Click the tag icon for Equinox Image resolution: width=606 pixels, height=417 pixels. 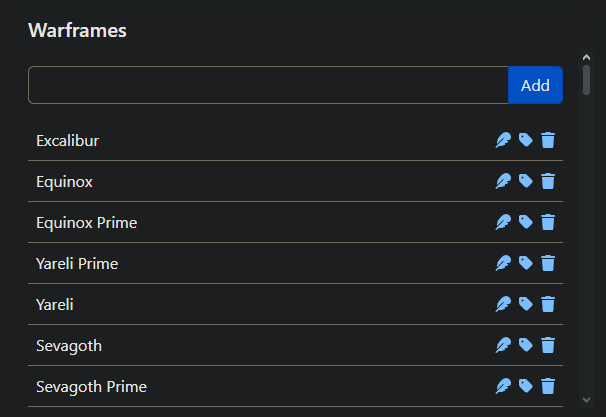526,181
